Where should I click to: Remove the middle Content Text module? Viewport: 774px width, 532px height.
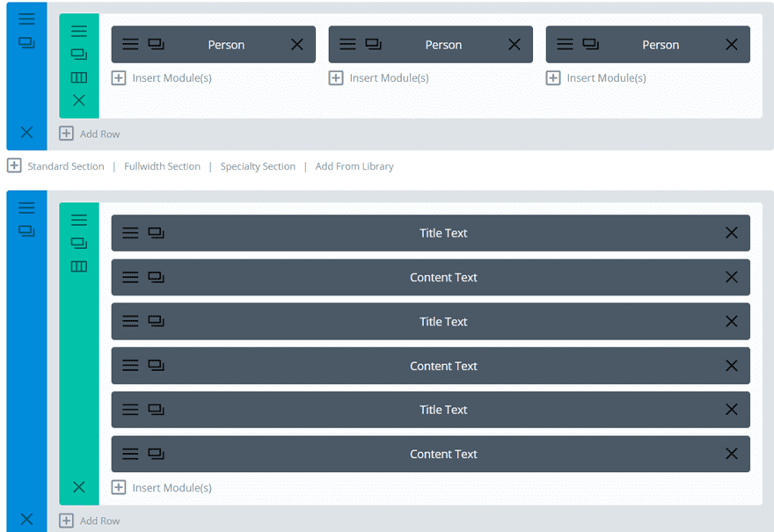click(732, 365)
